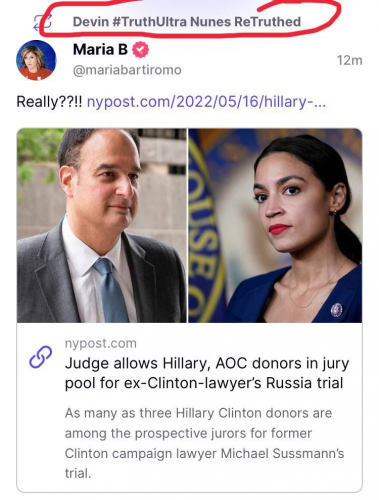
Task: Click the #TruthUltra hashtag in header
Action: tap(150, 22)
